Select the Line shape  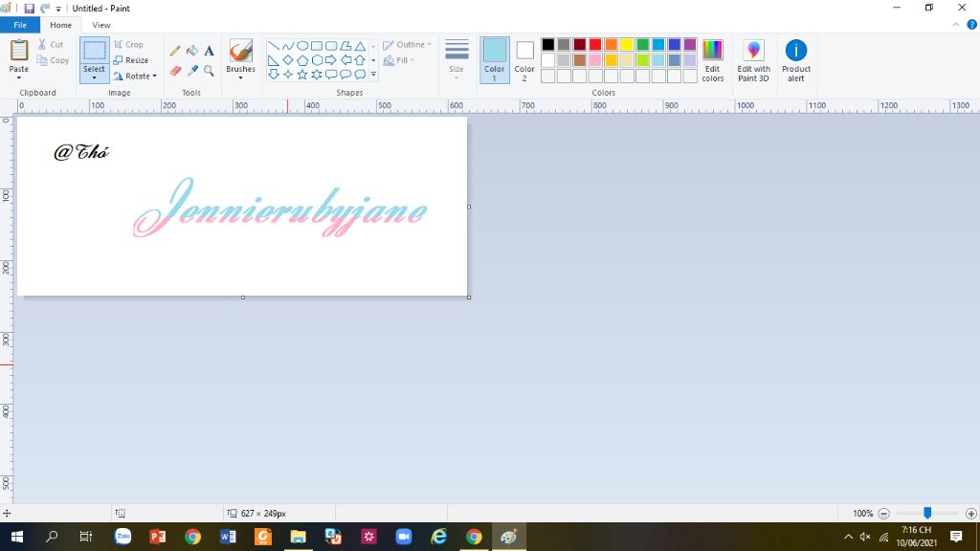[274, 46]
